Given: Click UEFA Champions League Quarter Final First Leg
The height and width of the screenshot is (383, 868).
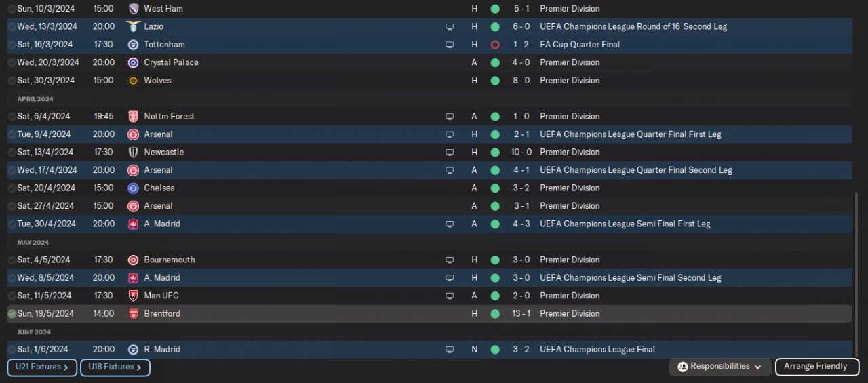Looking at the screenshot, I should pos(631,134).
